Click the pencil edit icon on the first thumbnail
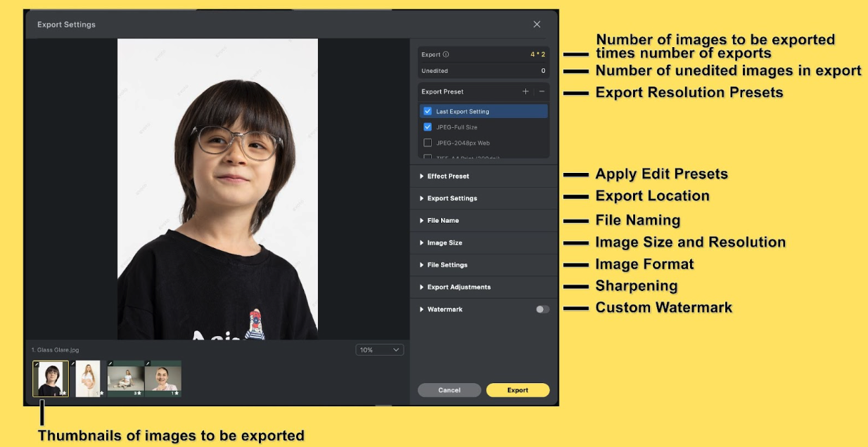This screenshot has height=447, width=868. coord(37,364)
